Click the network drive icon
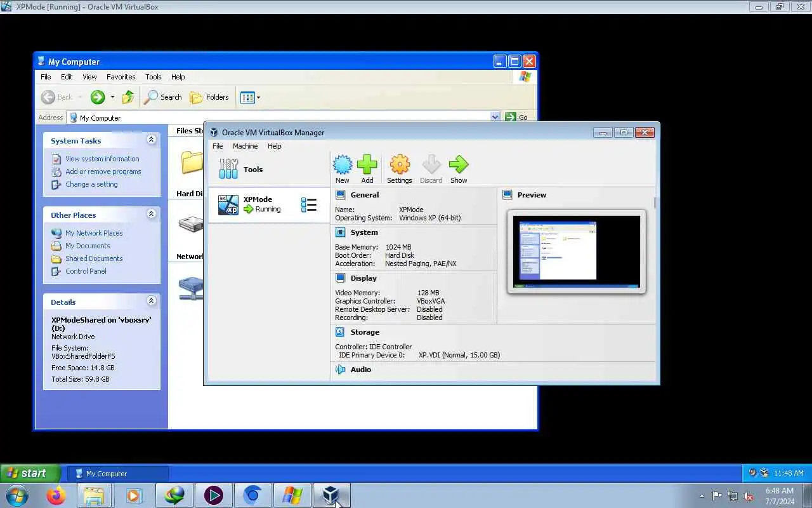812x508 pixels. (191, 288)
